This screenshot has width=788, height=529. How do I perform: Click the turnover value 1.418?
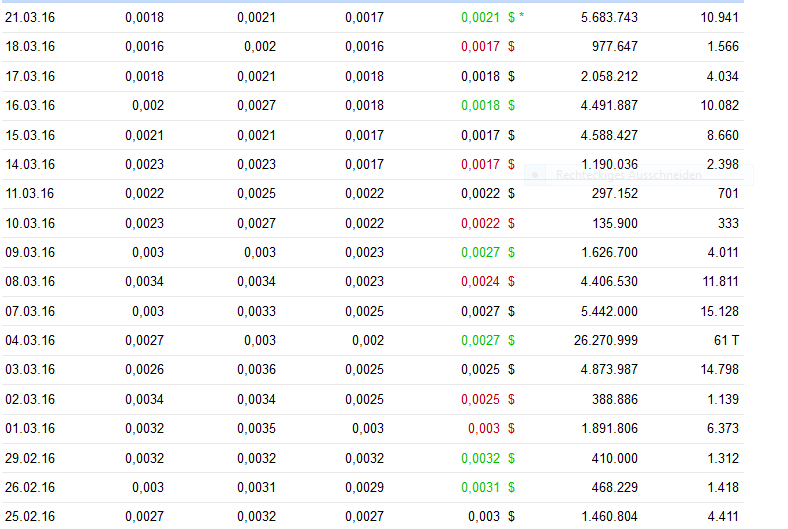point(723,487)
